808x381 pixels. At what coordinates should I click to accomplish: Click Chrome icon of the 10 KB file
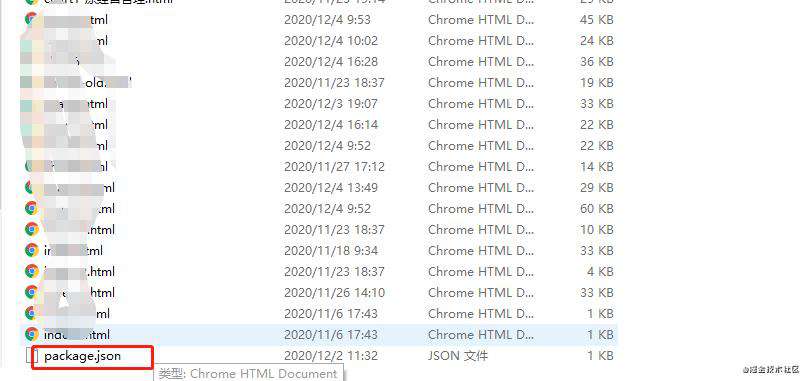[x=31, y=229]
